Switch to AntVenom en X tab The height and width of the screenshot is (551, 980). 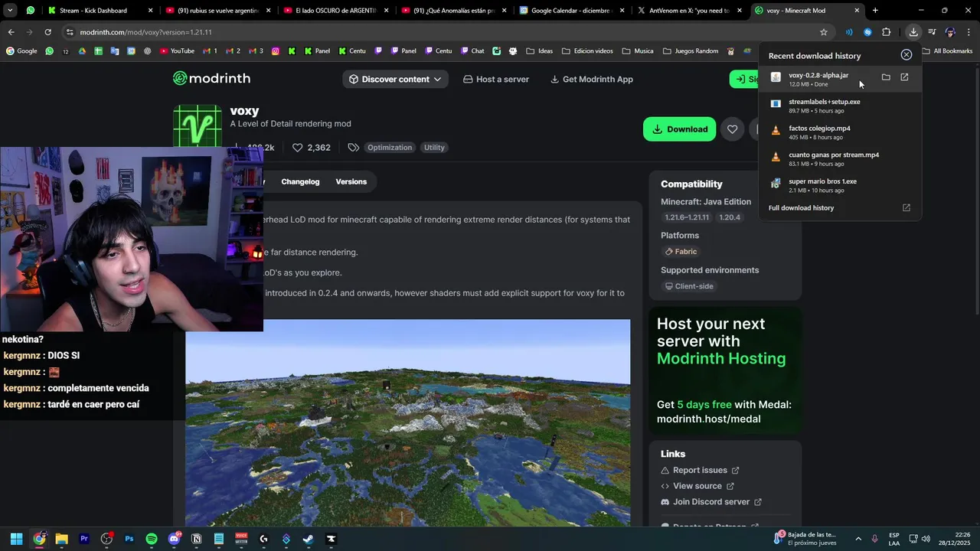pyautogui.click(x=689, y=11)
